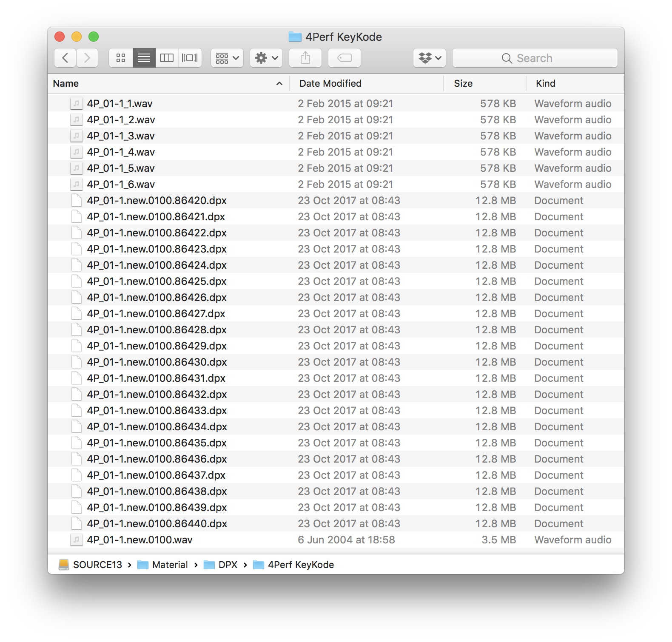The width and height of the screenshot is (672, 642).
Task: Select 4P_01-1.new.0100.86440.dpx
Action: 336,523
